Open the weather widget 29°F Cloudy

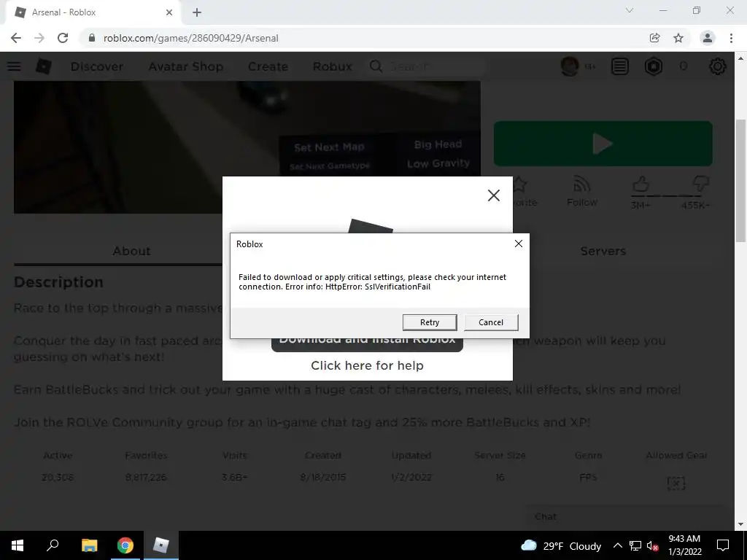(x=561, y=545)
